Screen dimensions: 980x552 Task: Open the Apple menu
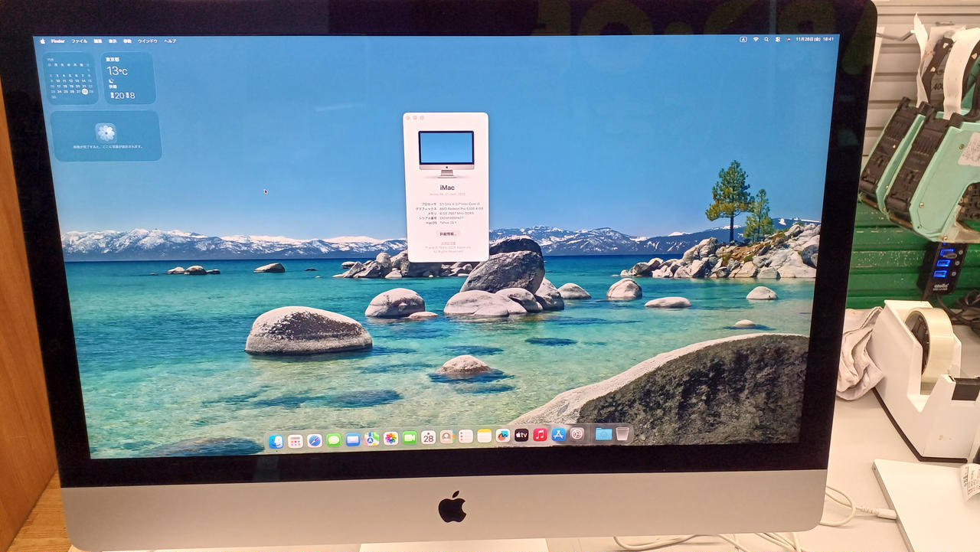[43, 41]
